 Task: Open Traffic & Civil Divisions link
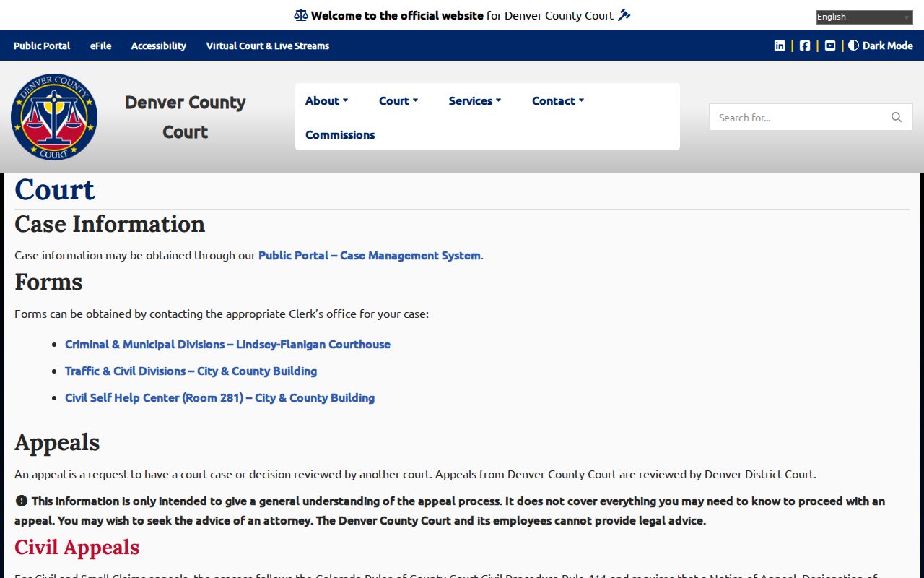coord(191,371)
